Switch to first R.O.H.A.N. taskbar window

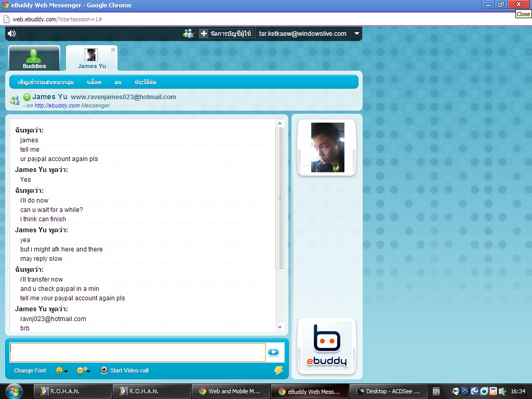[73, 391]
